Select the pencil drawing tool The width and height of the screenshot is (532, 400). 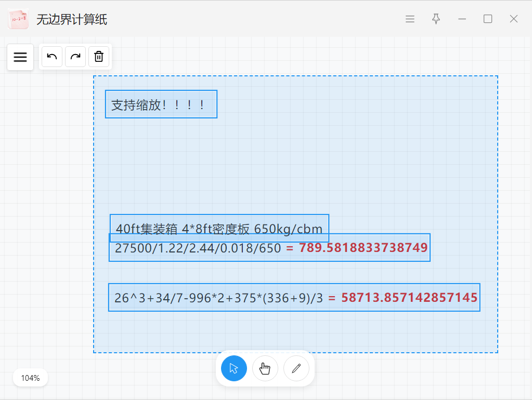click(296, 368)
